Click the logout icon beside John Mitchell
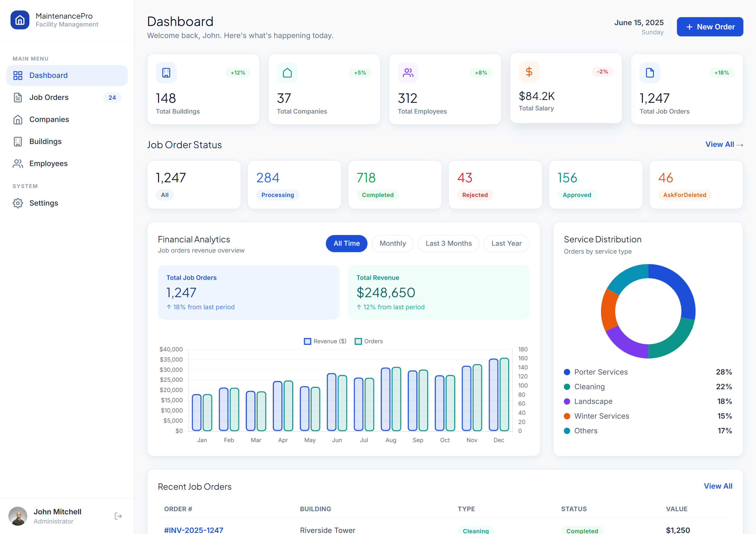Screen dimensions: 756x534 coord(118,516)
